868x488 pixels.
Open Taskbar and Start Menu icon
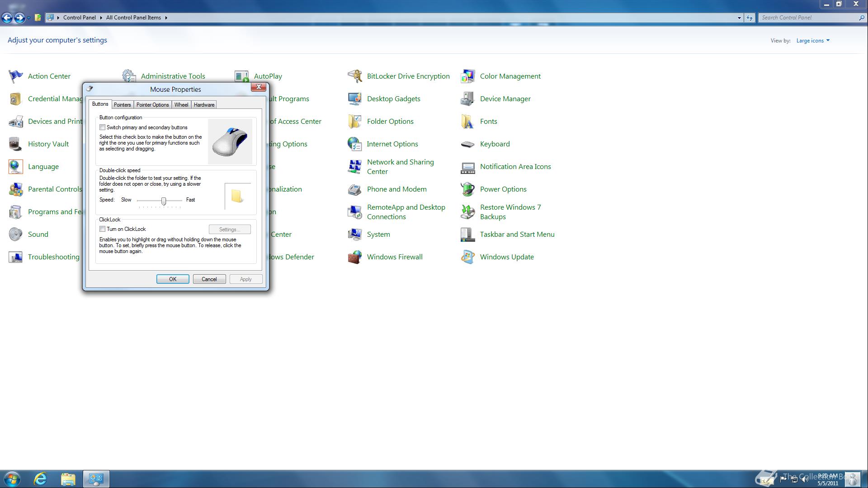pos(468,234)
